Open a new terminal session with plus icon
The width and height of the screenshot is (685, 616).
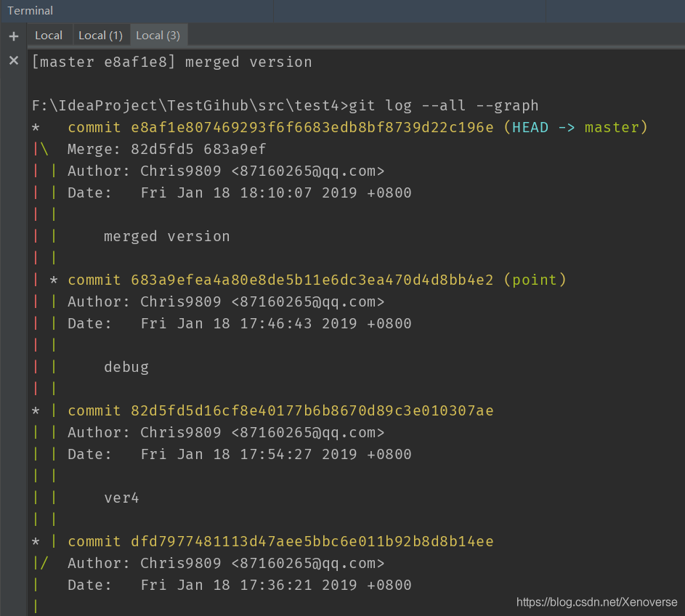pos(14,36)
